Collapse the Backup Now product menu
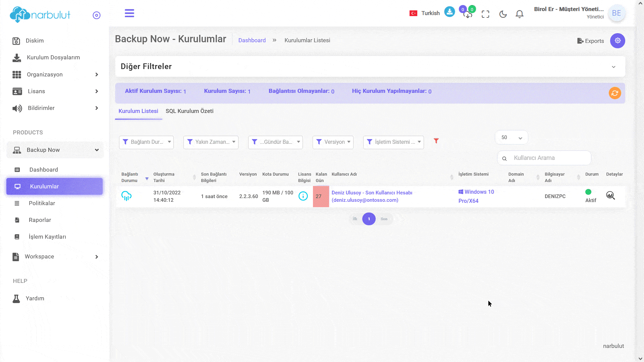The image size is (644, 362). 55,150
